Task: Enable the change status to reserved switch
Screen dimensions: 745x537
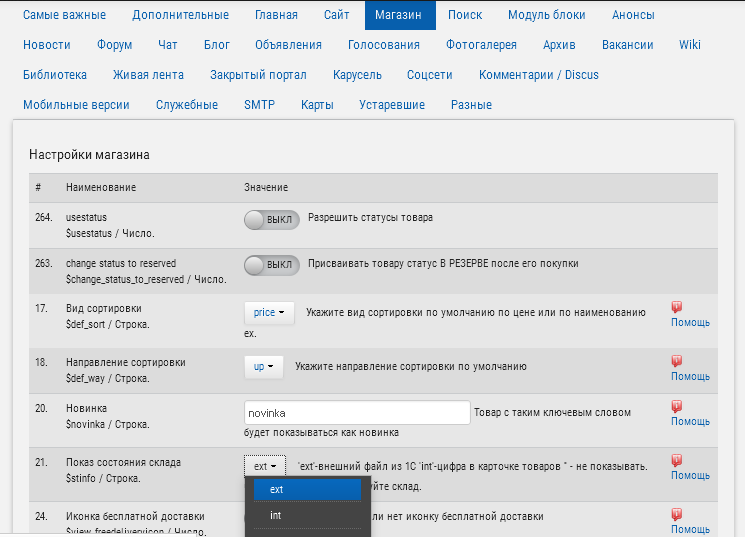Action: 271,265
